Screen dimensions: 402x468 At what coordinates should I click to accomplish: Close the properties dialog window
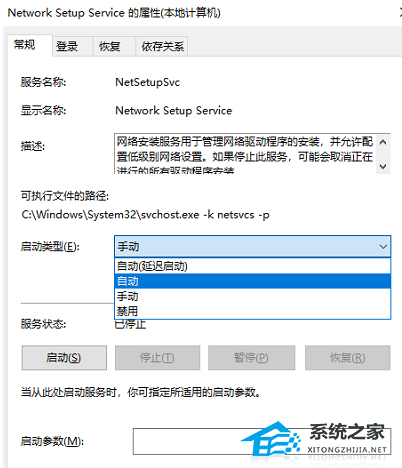(x=400, y=13)
